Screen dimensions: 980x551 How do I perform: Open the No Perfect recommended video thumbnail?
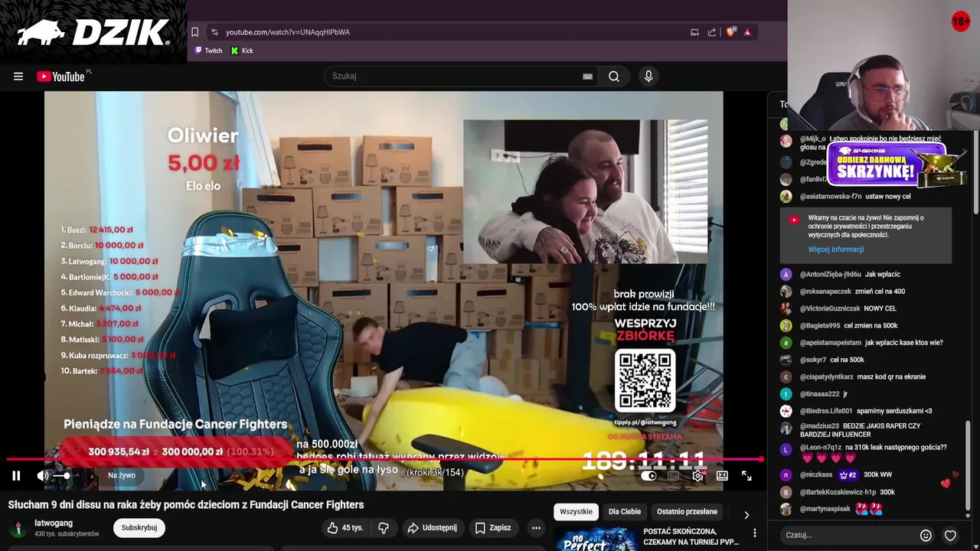(596, 539)
